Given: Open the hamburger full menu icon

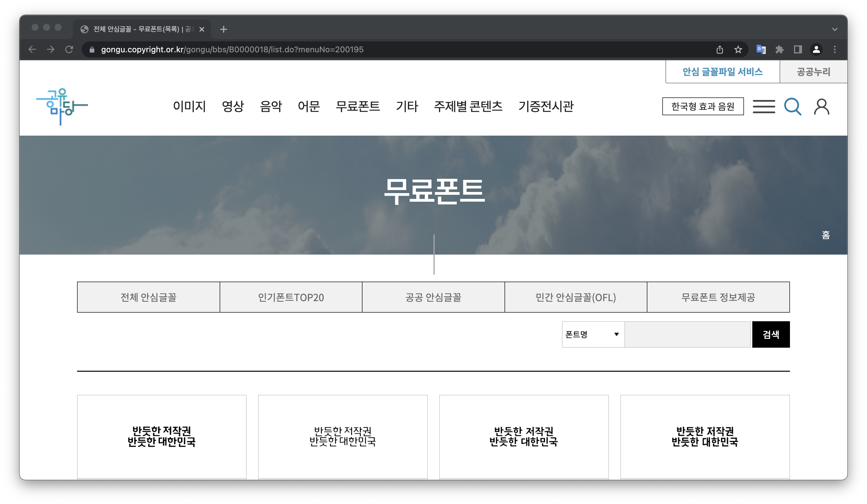Looking at the screenshot, I should 764,107.
